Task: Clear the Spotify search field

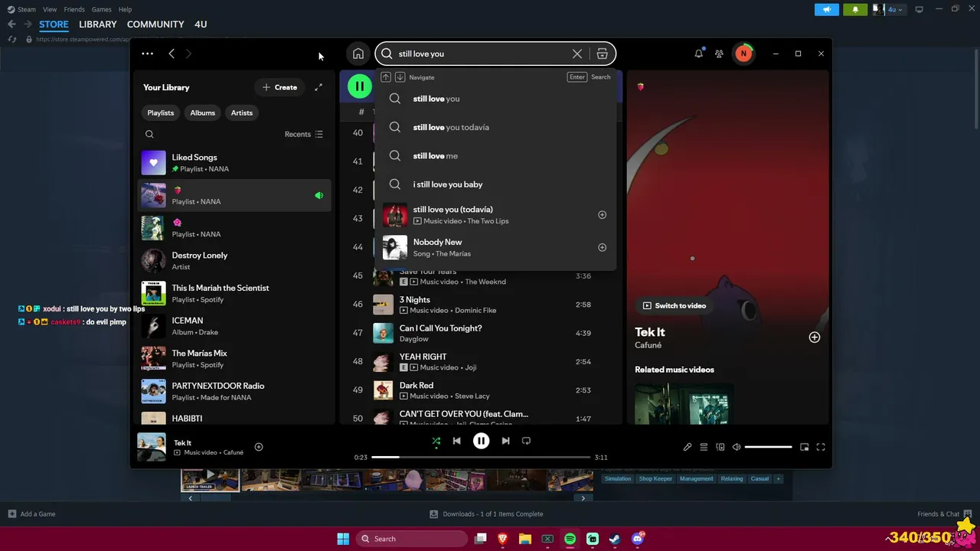Action: (577, 54)
